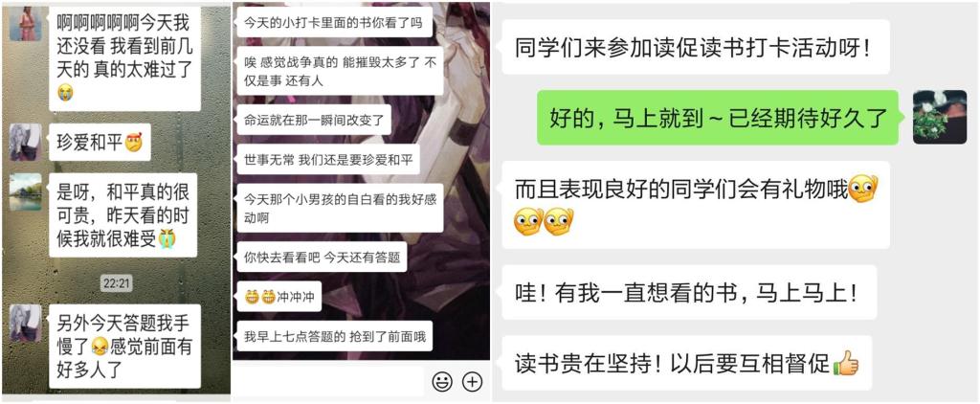Tap the 今天的小打卡里面的书你看了吗 message
Image resolution: width=980 pixels, height=404 pixels.
335,23
